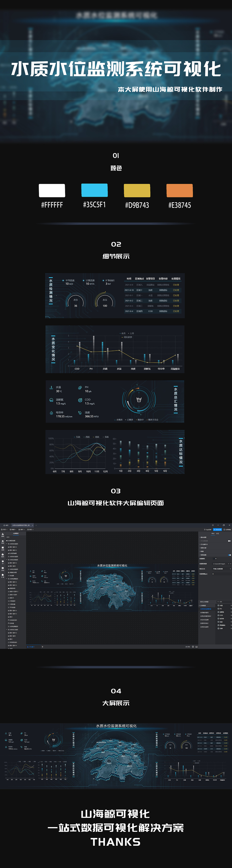Screen dimensions: 232x868
Task: Check the 水温 data field checkbox
Action: pyautogui.click(x=219, y=605)
